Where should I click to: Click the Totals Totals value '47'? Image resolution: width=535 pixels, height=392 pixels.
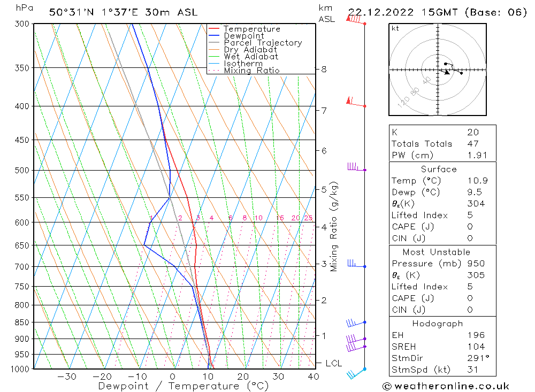click(x=473, y=144)
